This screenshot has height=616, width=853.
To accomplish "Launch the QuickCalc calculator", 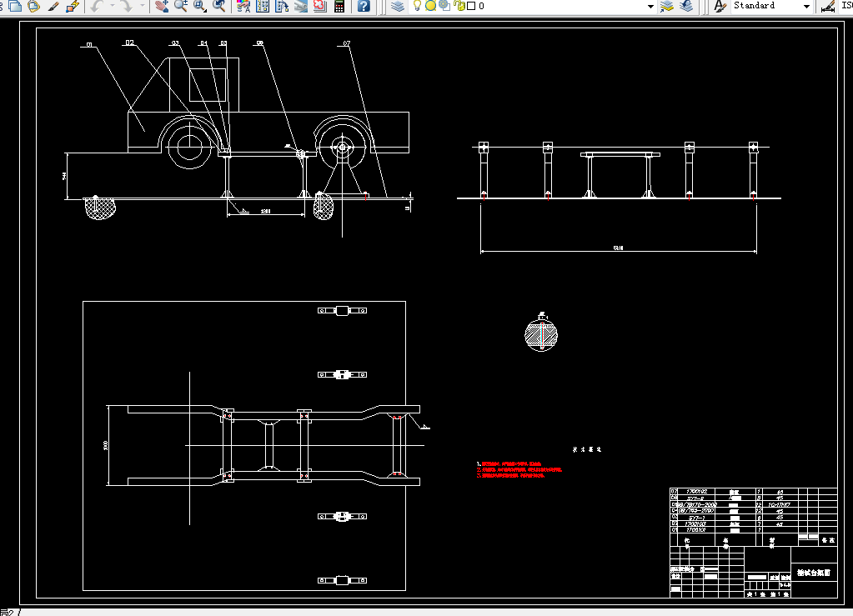I will tap(339, 6).
